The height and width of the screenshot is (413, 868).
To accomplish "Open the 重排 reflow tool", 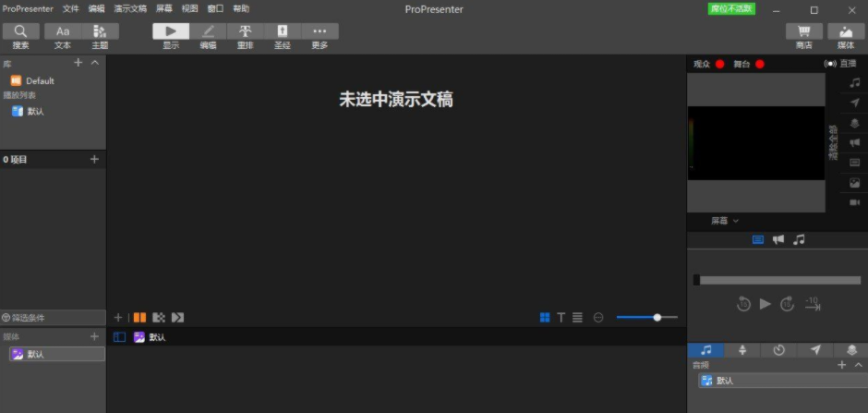I will (x=246, y=31).
